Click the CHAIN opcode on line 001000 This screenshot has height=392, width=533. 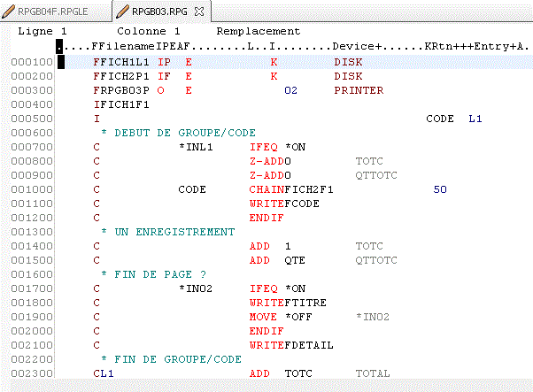pyautogui.click(x=266, y=189)
